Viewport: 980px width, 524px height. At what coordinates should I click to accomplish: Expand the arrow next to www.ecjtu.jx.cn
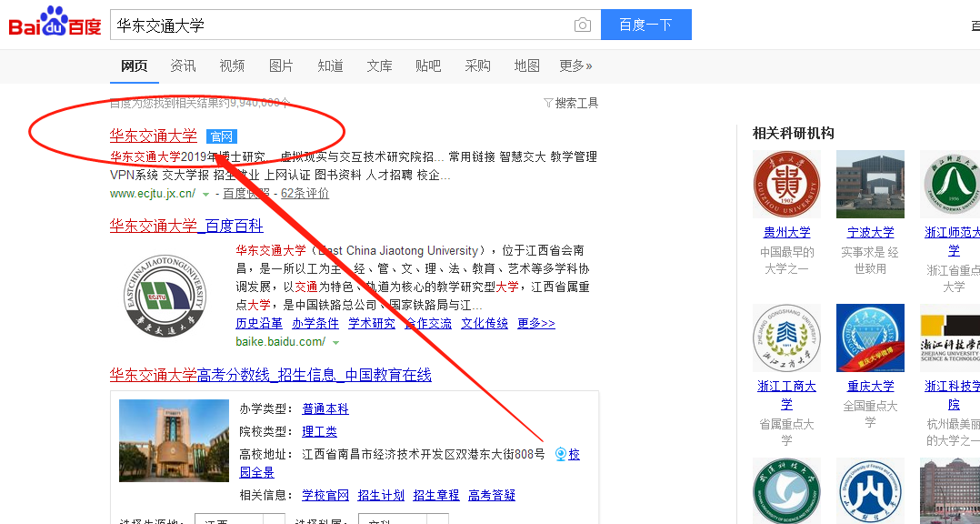click(206, 194)
